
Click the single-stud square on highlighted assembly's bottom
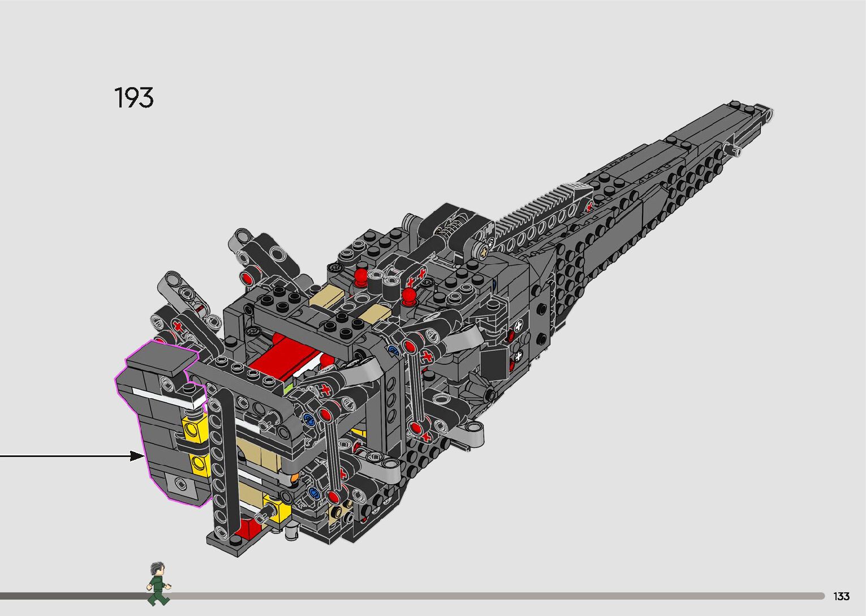pos(181,484)
